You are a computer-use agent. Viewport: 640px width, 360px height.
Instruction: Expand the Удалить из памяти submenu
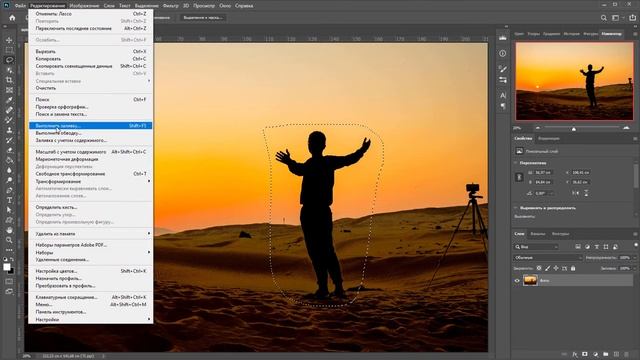[91, 234]
